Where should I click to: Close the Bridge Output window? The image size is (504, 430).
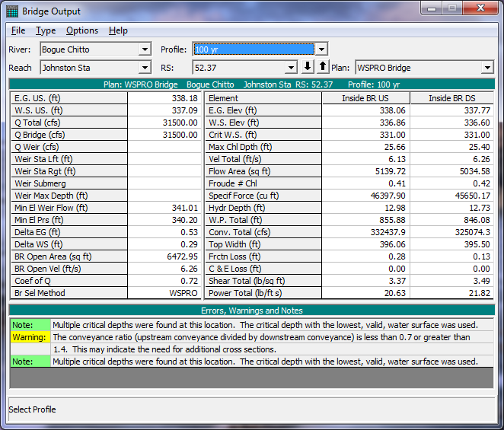481,8
